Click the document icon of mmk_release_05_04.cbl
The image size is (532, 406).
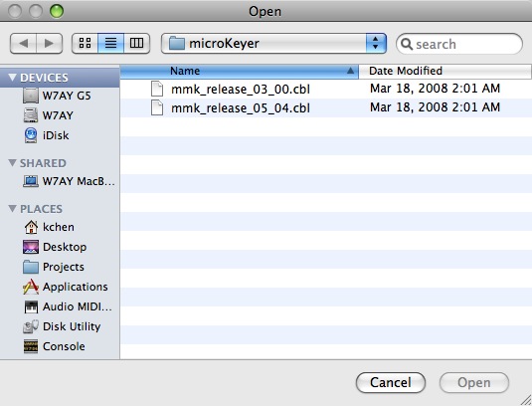point(157,107)
